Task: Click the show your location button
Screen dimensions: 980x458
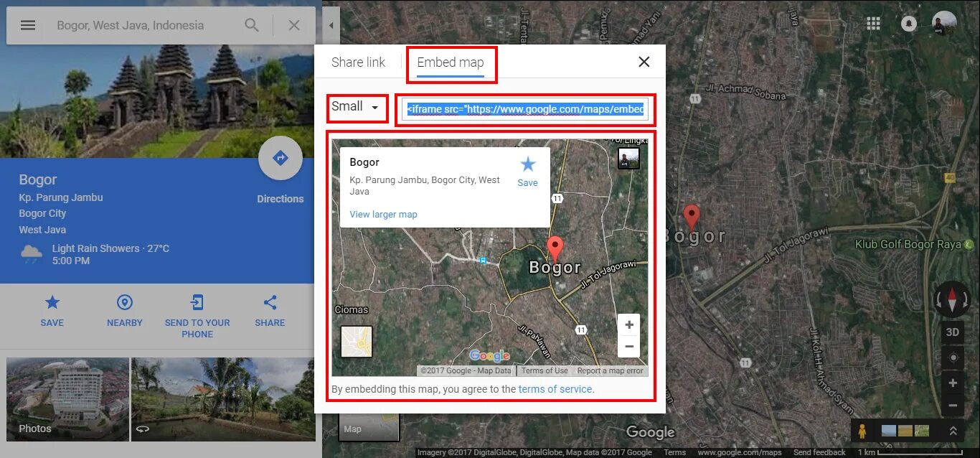Action: 953,357
